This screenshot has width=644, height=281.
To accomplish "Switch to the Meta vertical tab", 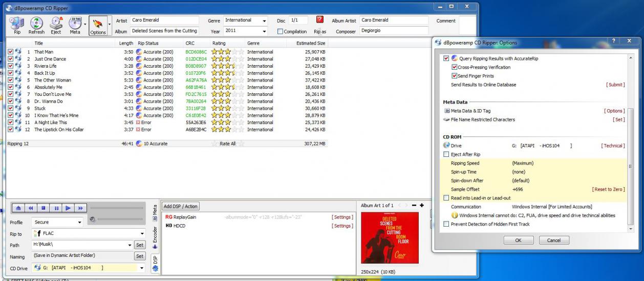I will click(155, 212).
